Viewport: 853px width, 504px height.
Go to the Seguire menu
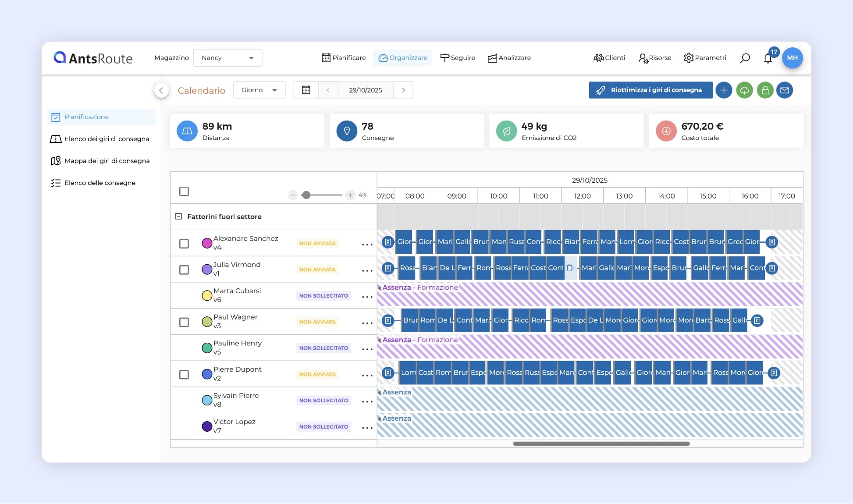tap(458, 58)
